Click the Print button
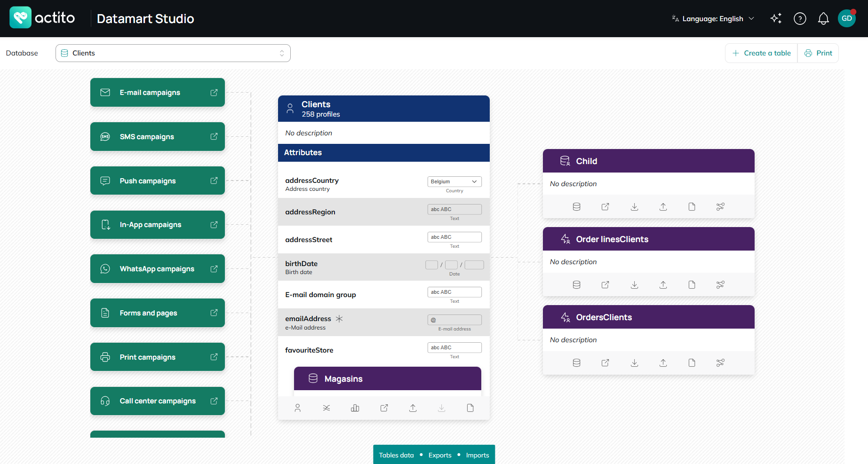The height and width of the screenshot is (464, 868). pyautogui.click(x=818, y=53)
